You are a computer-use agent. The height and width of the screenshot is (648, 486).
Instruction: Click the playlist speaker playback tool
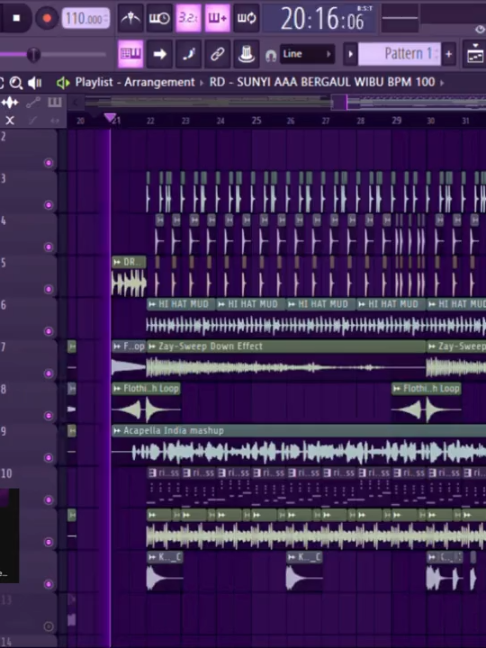(x=35, y=83)
